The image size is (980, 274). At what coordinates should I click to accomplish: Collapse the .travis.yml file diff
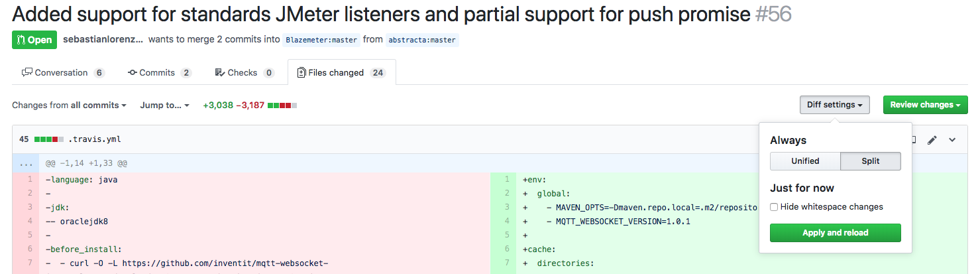coord(952,140)
